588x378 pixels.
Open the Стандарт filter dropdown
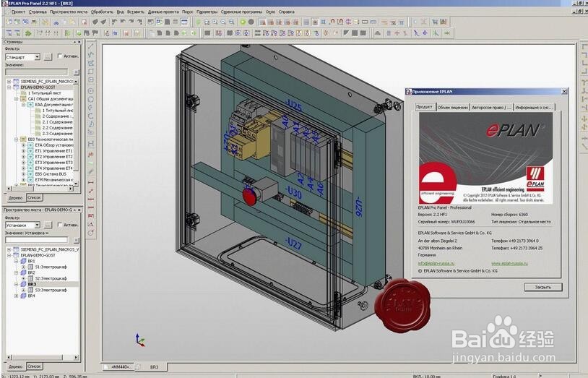(x=37, y=57)
